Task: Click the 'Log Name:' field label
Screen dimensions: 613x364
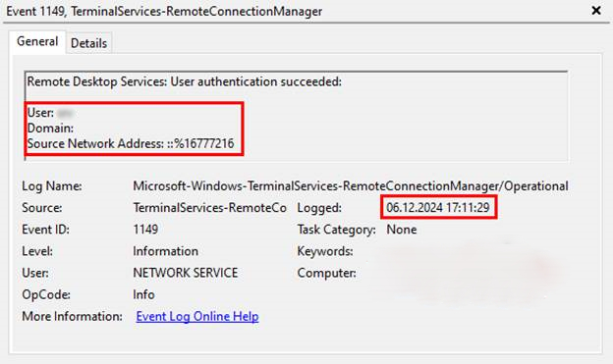Action: 52,185
